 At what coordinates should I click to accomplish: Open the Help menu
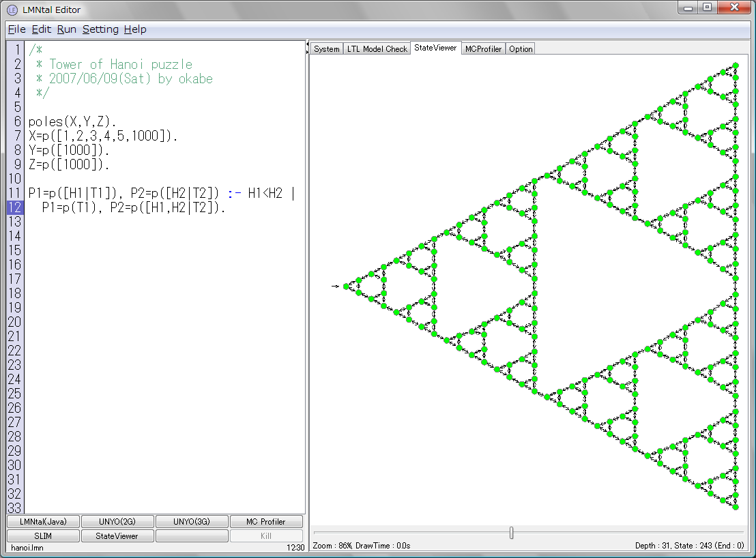[135, 29]
